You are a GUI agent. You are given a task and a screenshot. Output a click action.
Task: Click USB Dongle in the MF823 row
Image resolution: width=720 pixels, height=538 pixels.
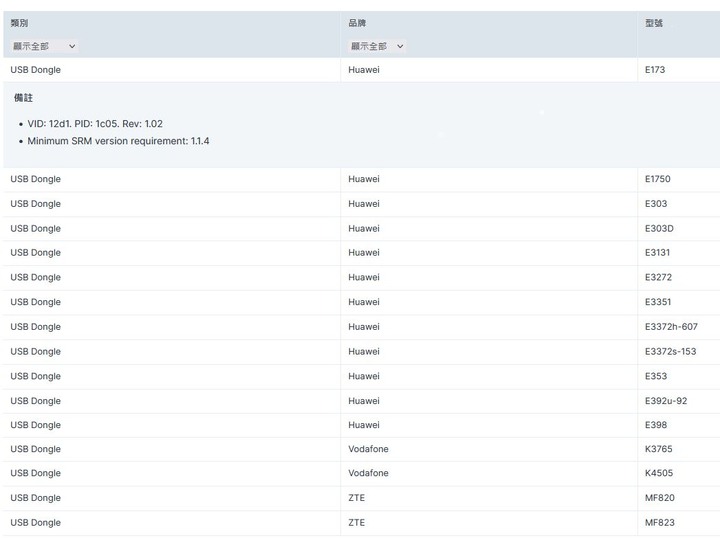point(35,522)
